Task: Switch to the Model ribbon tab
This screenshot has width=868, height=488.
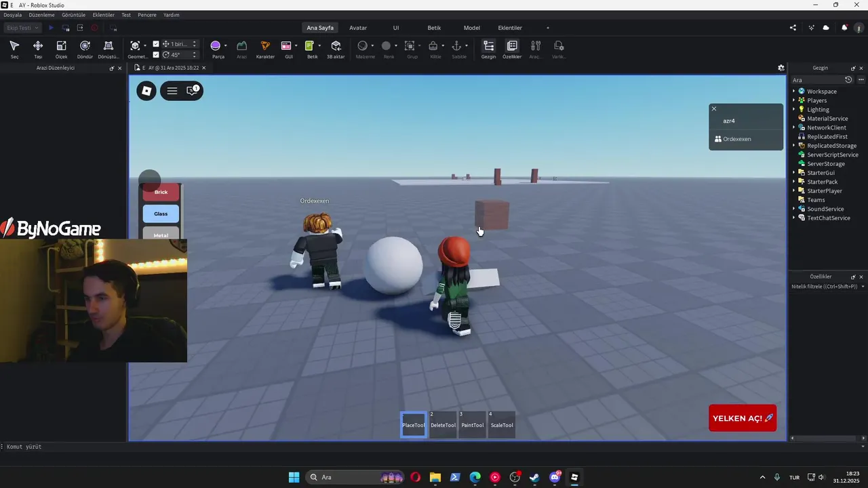Action: coord(472,28)
